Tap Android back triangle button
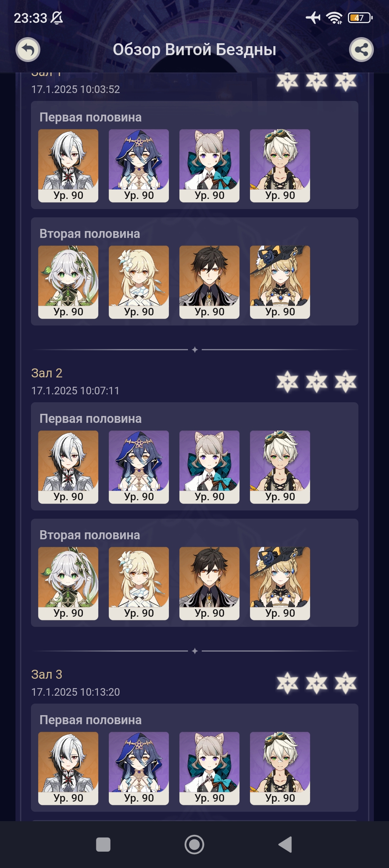 point(285,845)
